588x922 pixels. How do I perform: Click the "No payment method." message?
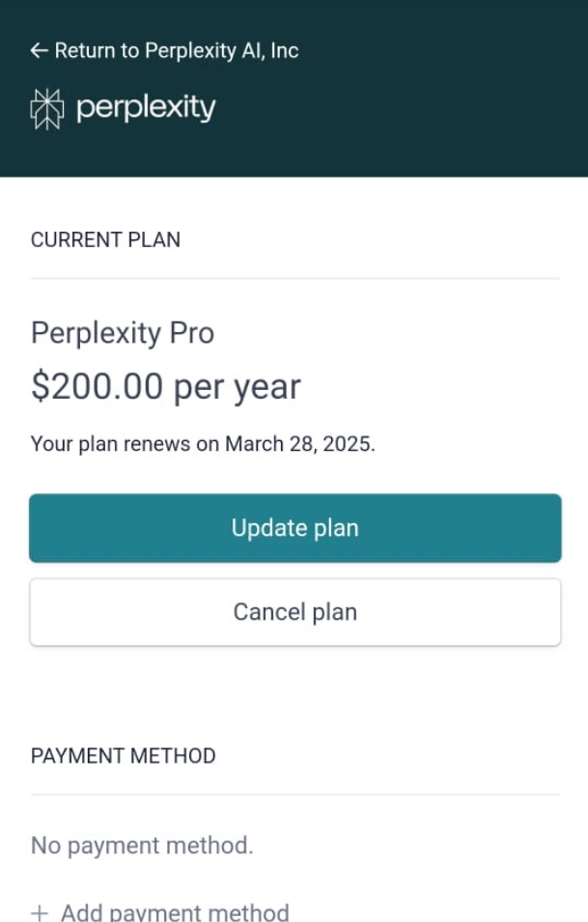(x=142, y=846)
